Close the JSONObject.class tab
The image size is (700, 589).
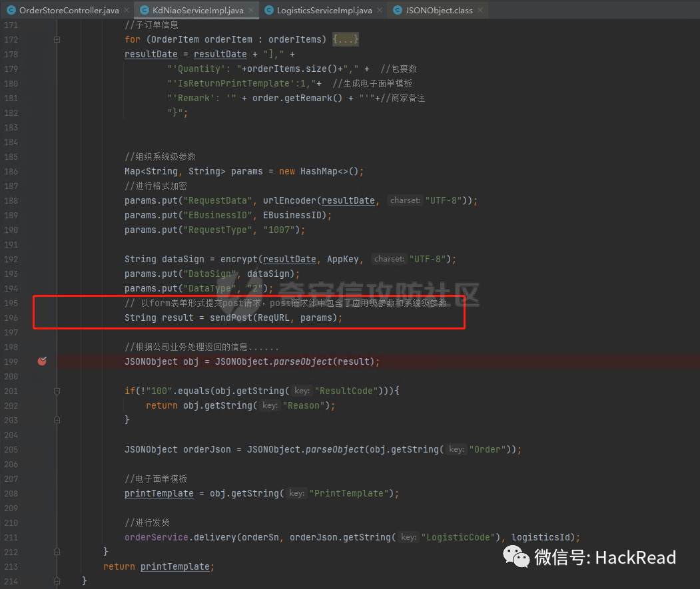pos(480,10)
